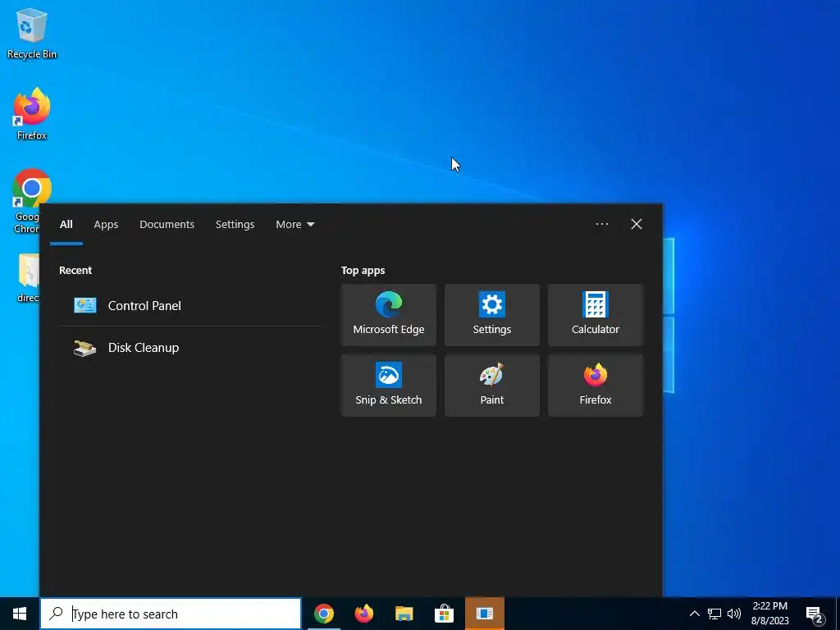
Task: Select the highlighted Control Panel taskbar app
Action: click(x=484, y=614)
